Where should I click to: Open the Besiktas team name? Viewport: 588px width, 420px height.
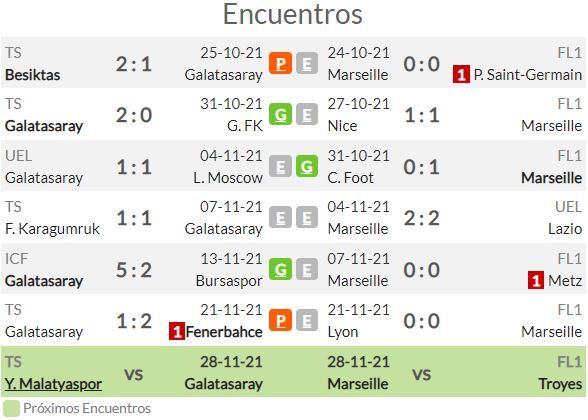33,75
